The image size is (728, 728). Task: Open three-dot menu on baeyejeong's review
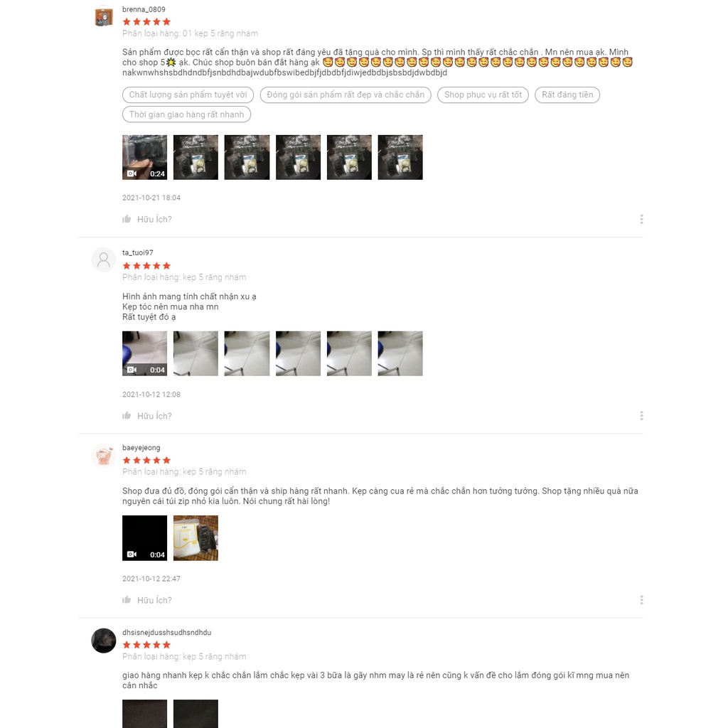coord(641,600)
